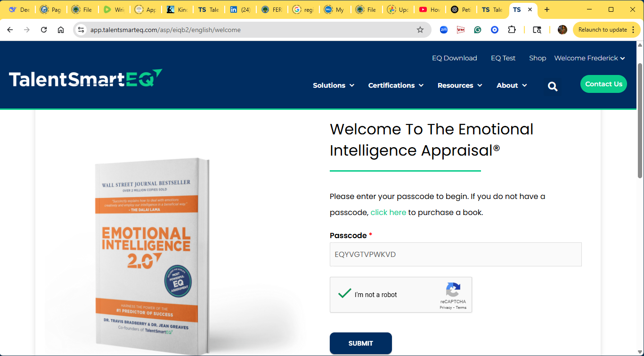Image resolution: width=644 pixels, height=356 pixels.
Task: Click the Emotional Intelligence 2.0 book image
Action: pyautogui.click(x=153, y=256)
